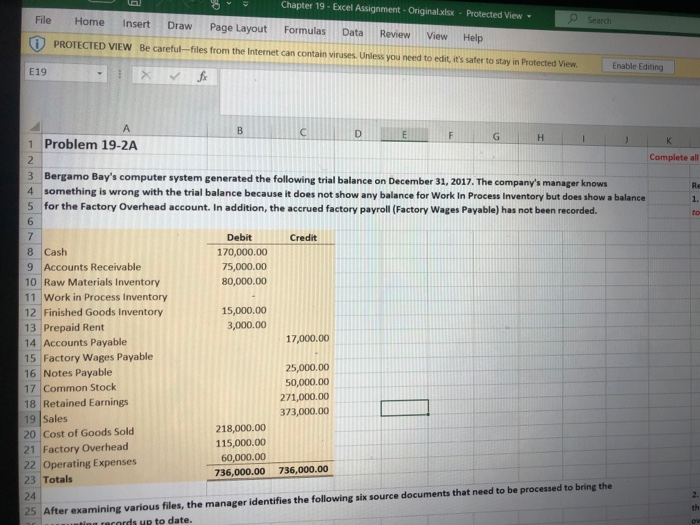Click the 373,000.00 Sales credit cell
Image resolution: width=700 pixels, height=525 pixels.
click(x=304, y=411)
